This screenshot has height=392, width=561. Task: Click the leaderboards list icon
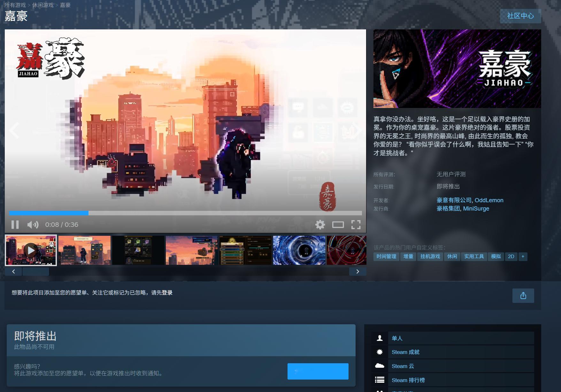[x=380, y=380]
